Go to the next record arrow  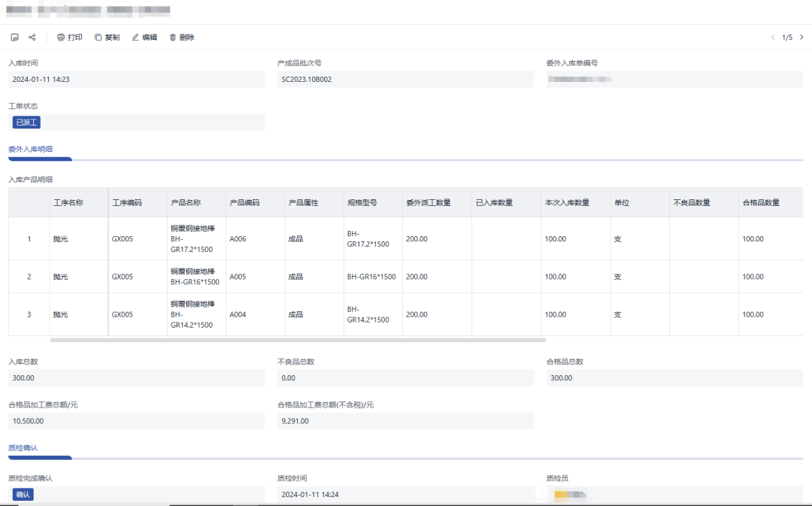pos(801,38)
